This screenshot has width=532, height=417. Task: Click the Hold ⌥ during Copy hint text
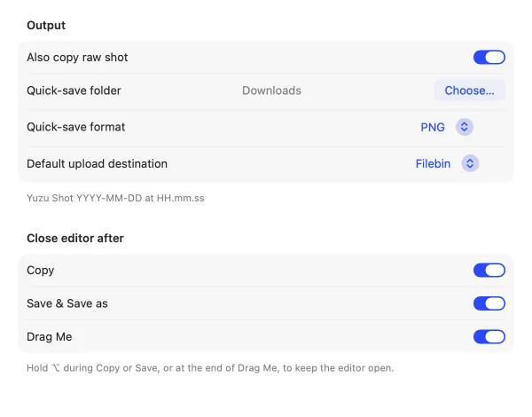click(210, 368)
